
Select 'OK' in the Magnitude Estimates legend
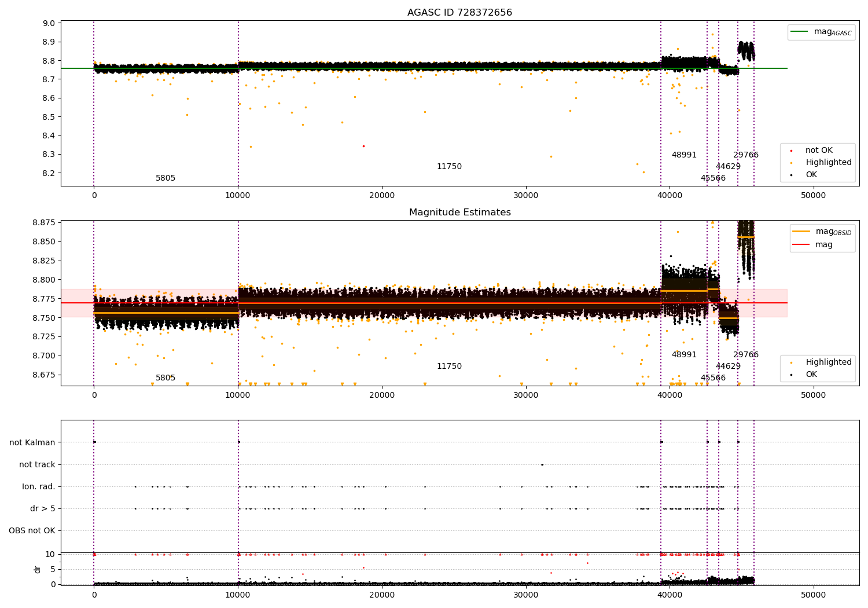click(x=811, y=375)
